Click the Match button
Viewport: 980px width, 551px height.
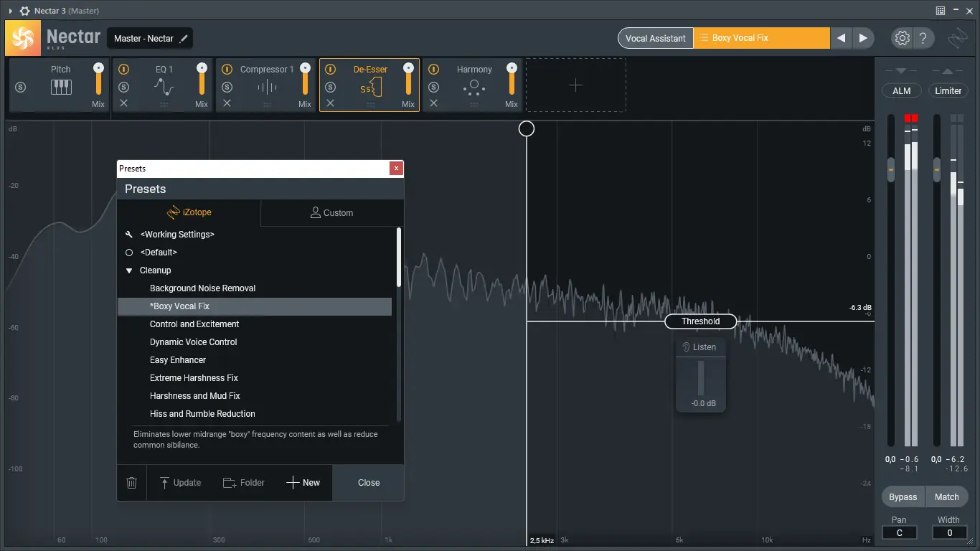(x=947, y=497)
